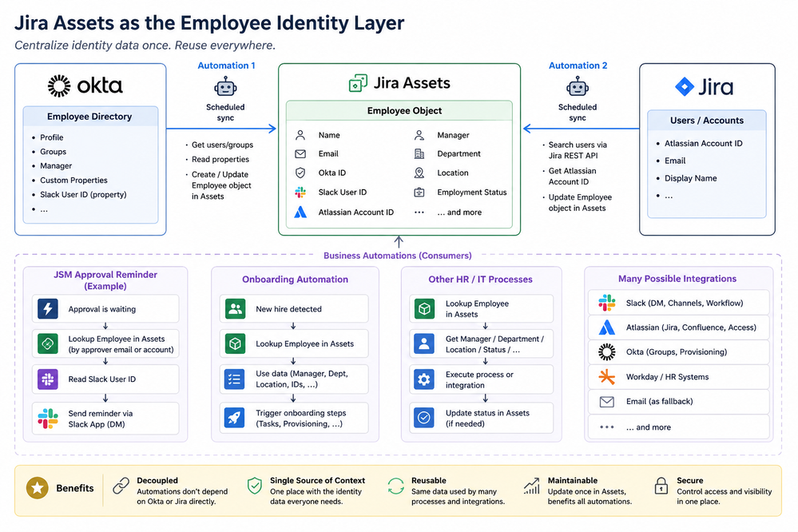The height and width of the screenshot is (532, 798).
Task: Click the Read properties bullet text
Action: (x=220, y=159)
